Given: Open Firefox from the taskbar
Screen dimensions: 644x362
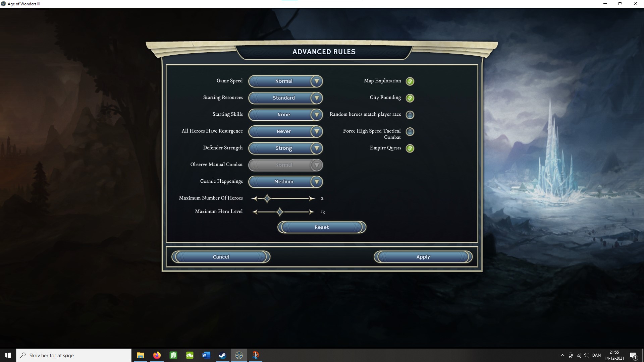Looking at the screenshot, I should (157, 355).
